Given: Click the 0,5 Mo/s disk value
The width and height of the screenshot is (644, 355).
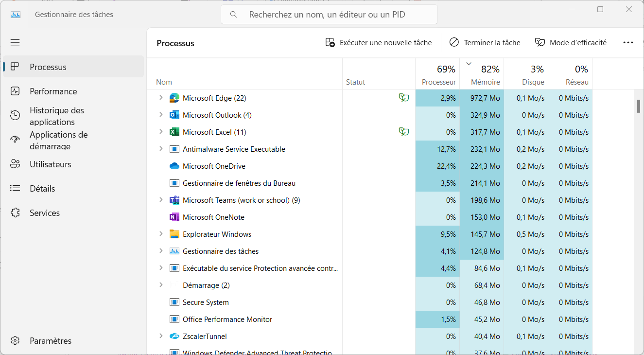Looking at the screenshot, I should [x=530, y=234].
